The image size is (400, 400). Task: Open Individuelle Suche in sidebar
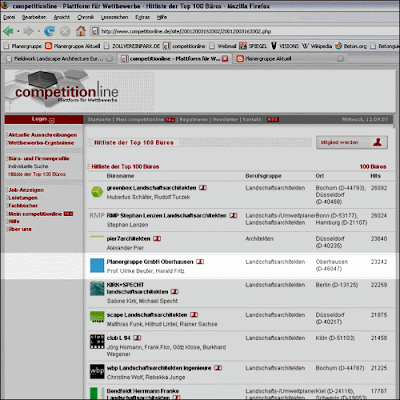click(x=28, y=166)
